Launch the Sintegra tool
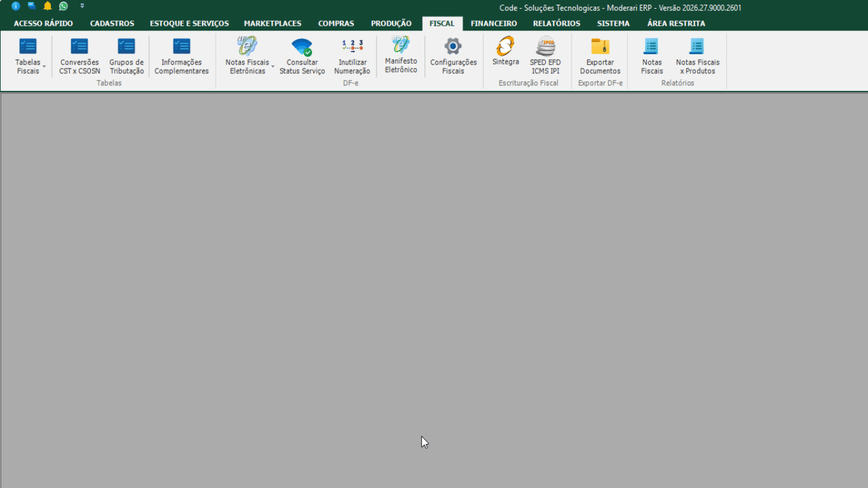868x488 pixels. (x=506, y=52)
